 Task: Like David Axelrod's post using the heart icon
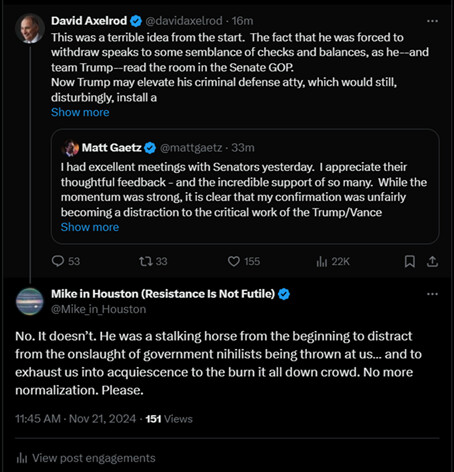[234, 261]
